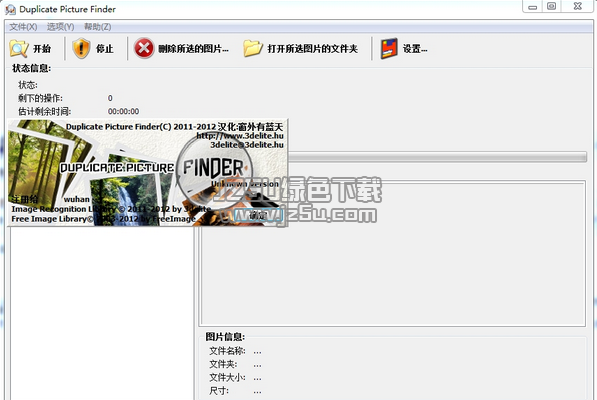The image size is (597, 400).
Task: Open the 设置 settings icon
Action: tap(389, 49)
